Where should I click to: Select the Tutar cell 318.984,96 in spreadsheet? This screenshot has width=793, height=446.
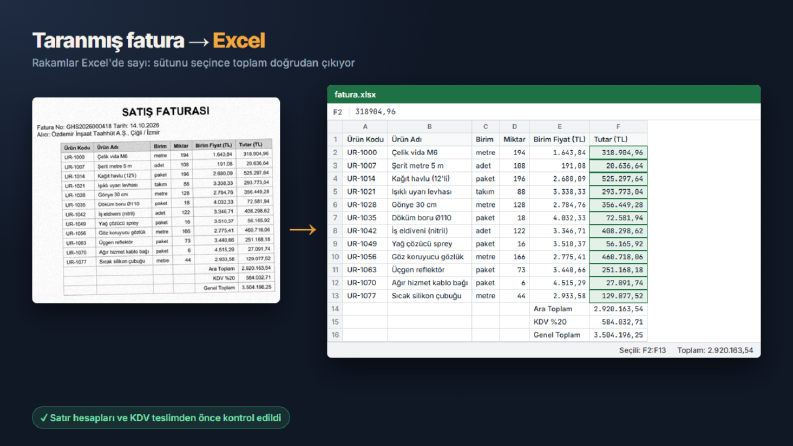coord(618,152)
